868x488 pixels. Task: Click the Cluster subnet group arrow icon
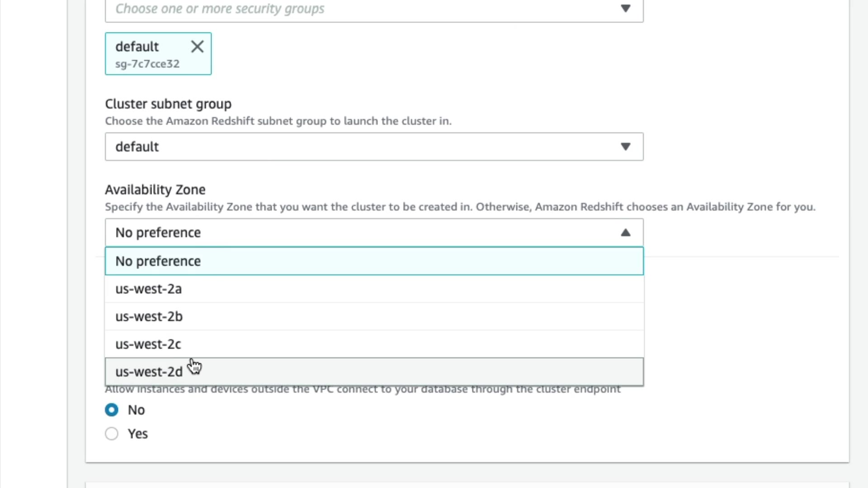point(625,147)
